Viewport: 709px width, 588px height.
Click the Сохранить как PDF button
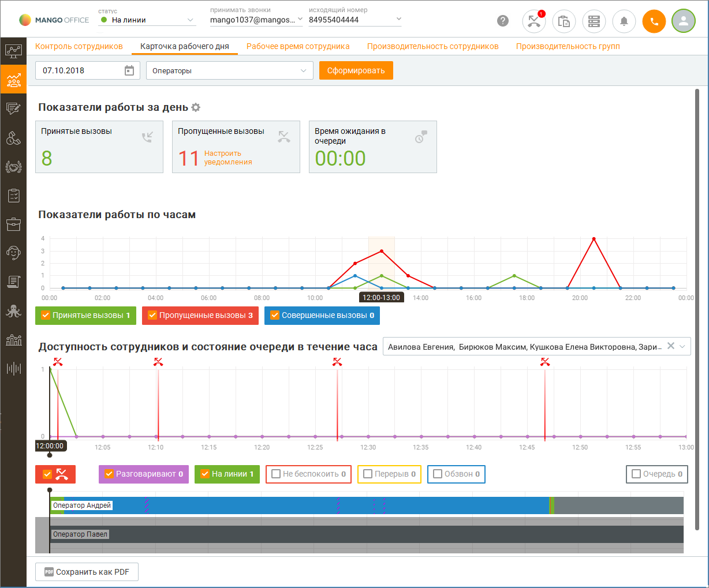point(87,572)
